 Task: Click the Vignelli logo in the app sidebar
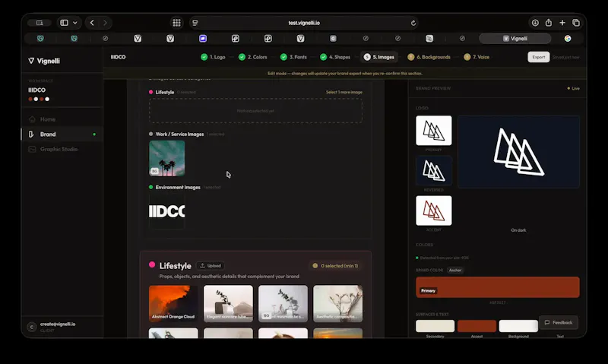point(44,61)
